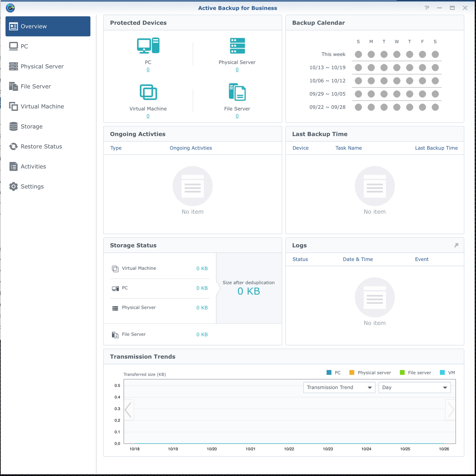Viewport: 476px width, 476px height.
Task: Click the Settings gear icon
Action: 13,187
